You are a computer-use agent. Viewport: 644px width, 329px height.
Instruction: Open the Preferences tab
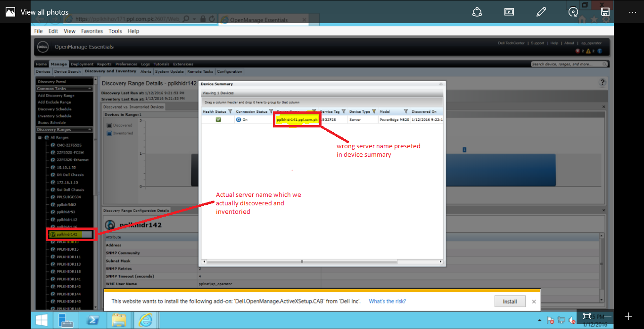pyautogui.click(x=126, y=64)
